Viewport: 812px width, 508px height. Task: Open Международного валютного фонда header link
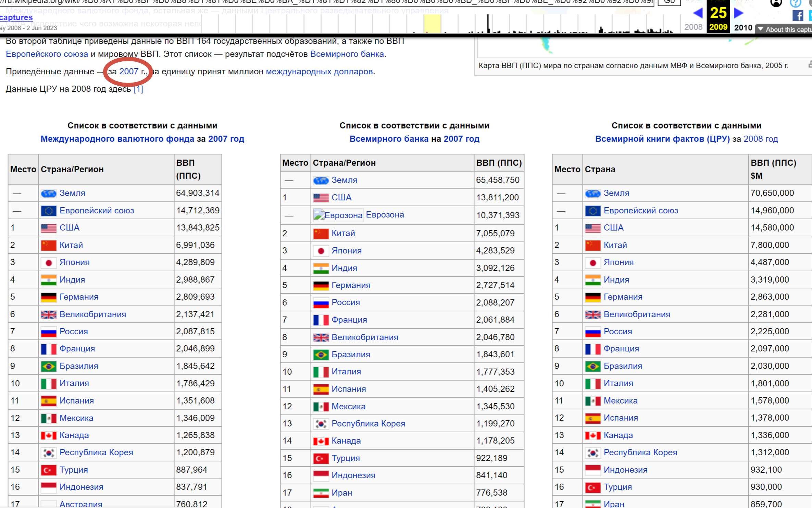tap(117, 139)
